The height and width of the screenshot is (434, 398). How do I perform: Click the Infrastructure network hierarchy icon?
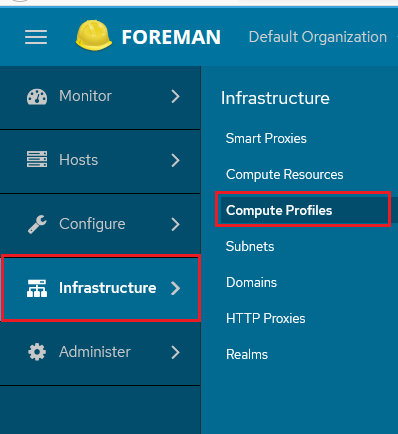[37, 288]
